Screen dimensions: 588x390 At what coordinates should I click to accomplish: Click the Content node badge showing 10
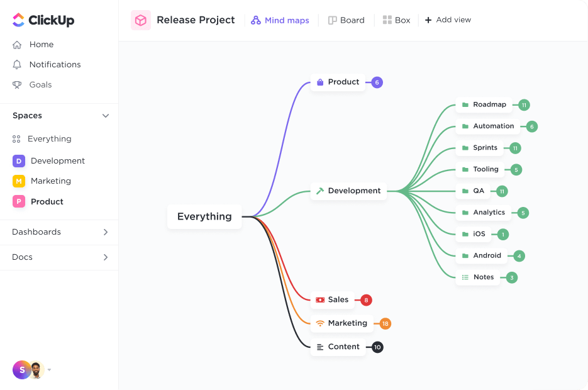[377, 347]
